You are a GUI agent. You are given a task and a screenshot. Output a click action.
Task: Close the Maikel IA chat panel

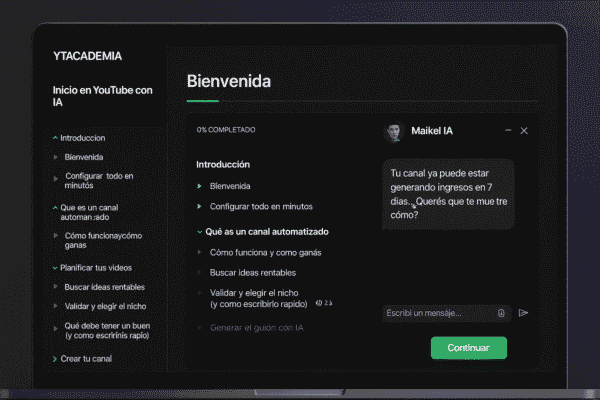tap(524, 131)
